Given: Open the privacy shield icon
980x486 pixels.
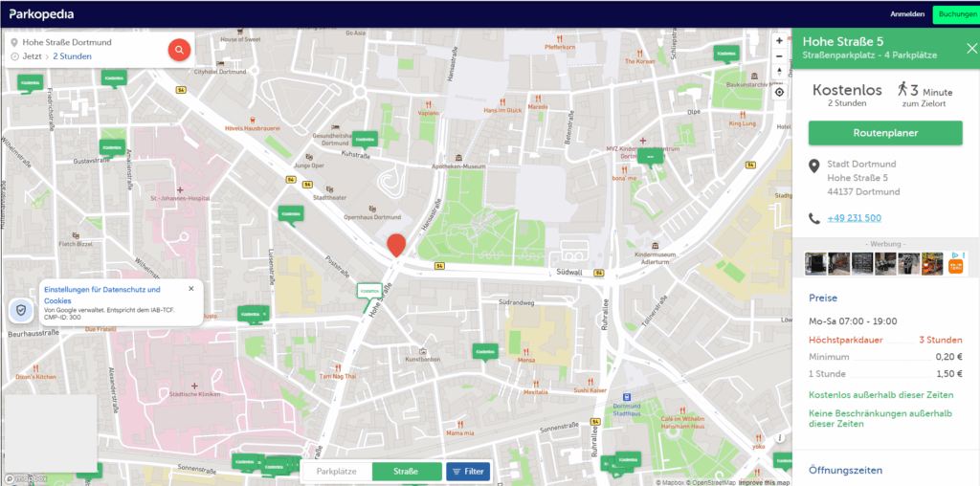Looking at the screenshot, I should point(20,309).
